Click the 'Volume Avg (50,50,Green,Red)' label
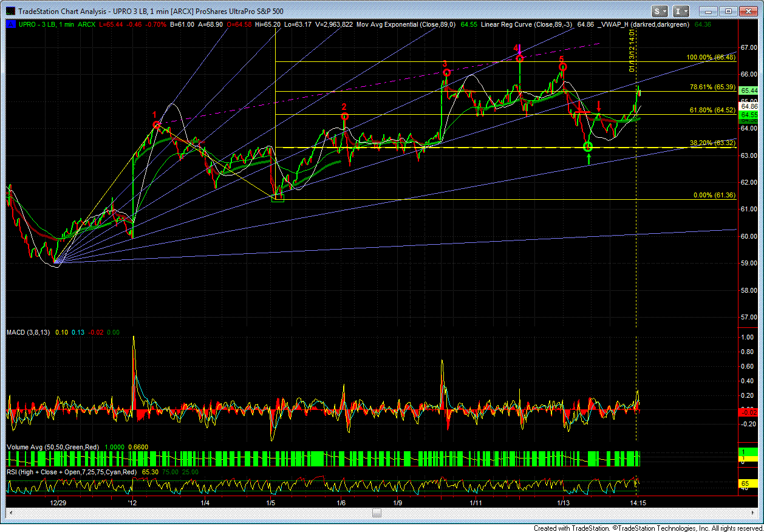The width and height of the screenshot is (764, 532). click(54, 447)
